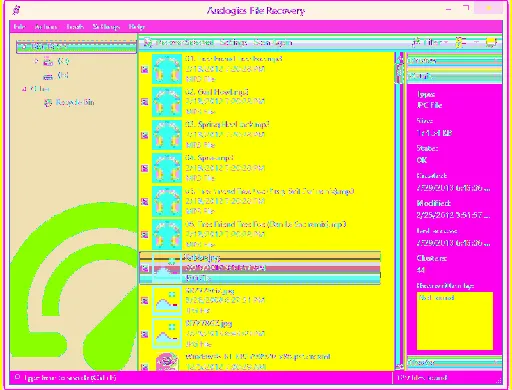
Task: Click the files found status text
Action: click(422, 378)
